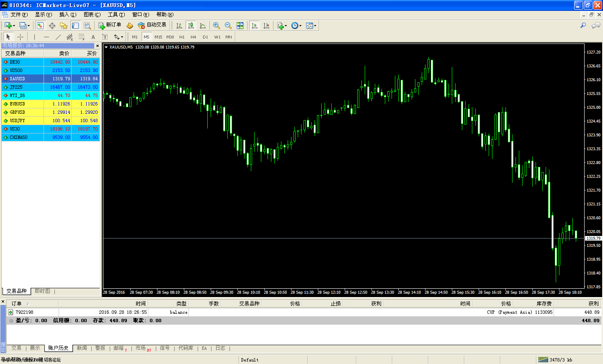Switch to M30 timeframe
Viewport: 603px width, 364px height.
(x=170, y=37)
